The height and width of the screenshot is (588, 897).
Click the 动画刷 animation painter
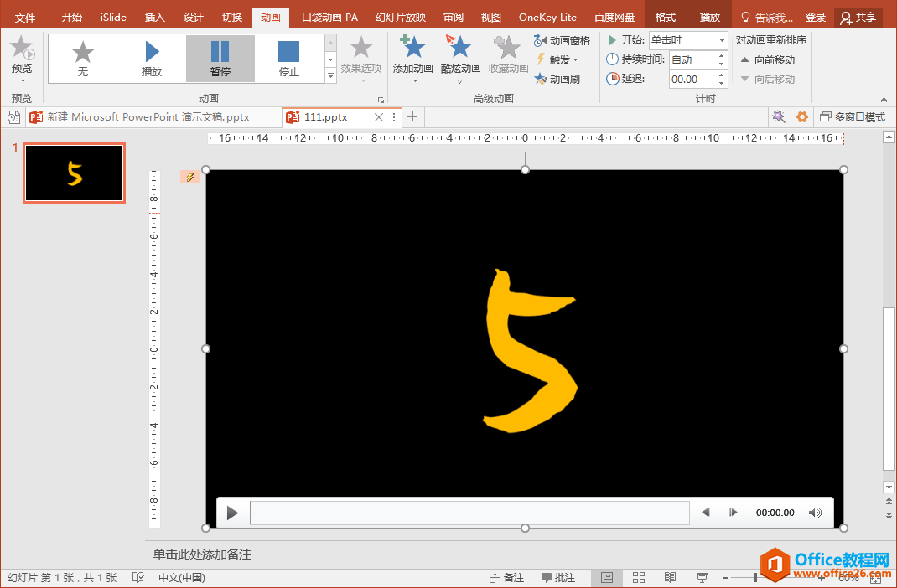point(557,79)
